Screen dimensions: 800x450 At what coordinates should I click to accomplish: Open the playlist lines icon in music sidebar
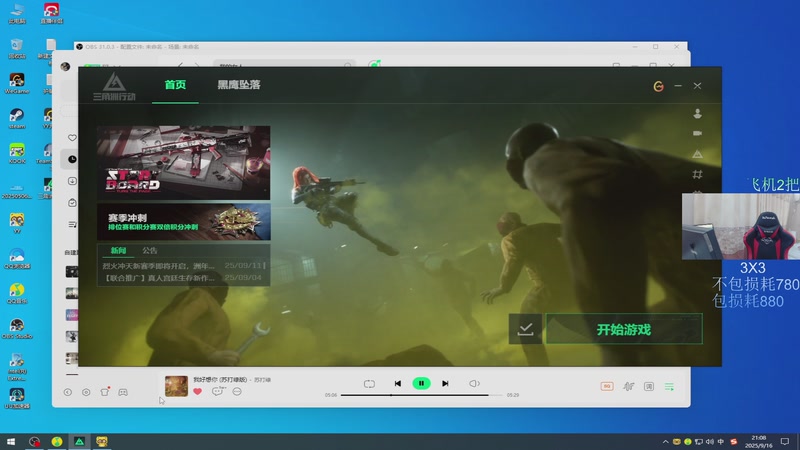coord(72,224)
